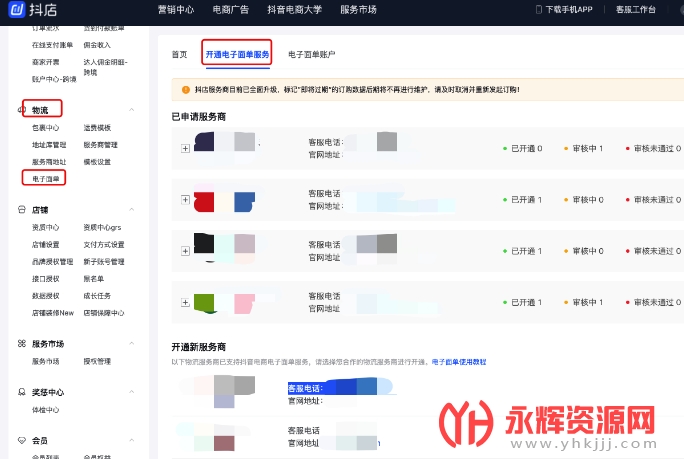This screenshot has height=459, width=684.
Task: Expand the provider row showing 已开通 0
Action: point(185,148)
